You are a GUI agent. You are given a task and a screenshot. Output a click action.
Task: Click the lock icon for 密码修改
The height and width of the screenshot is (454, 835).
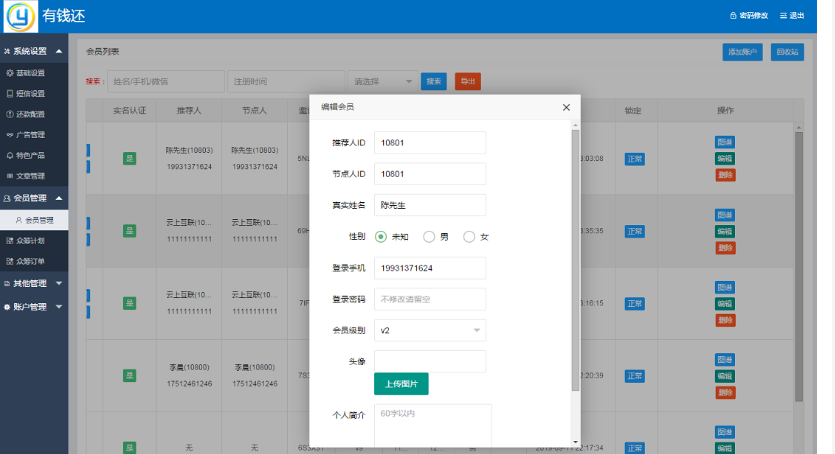(x=733, y=16)
